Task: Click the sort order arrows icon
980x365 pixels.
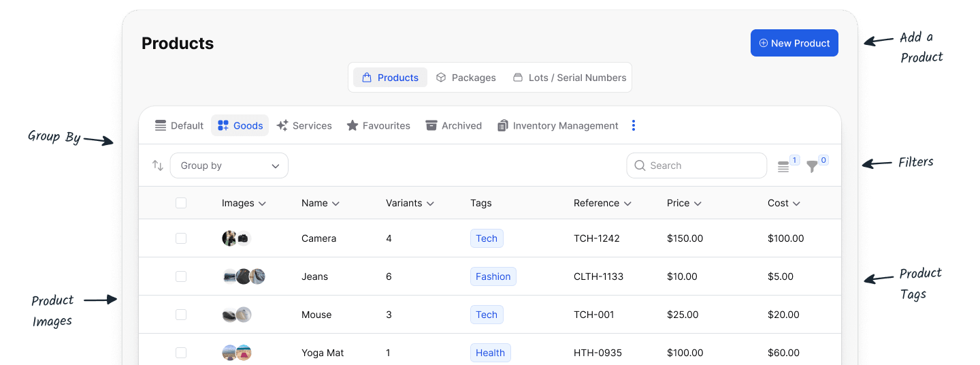Action: [x=158, y=165]
